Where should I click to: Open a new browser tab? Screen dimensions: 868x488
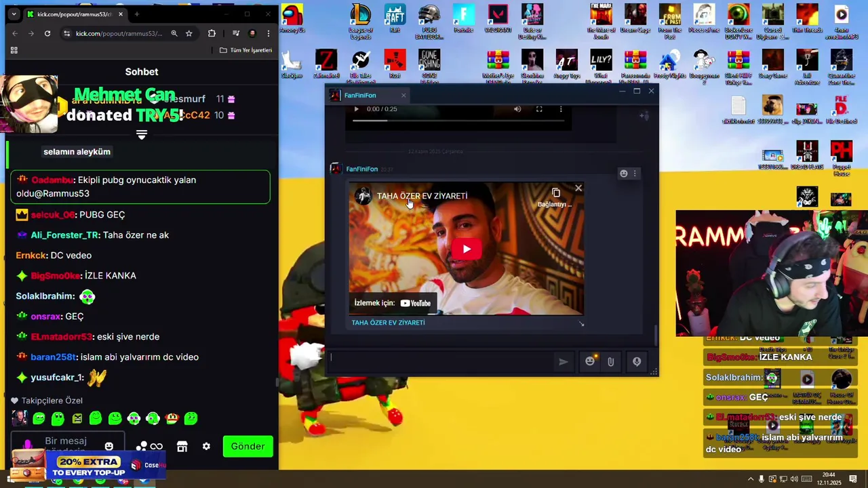click(137, 14)
